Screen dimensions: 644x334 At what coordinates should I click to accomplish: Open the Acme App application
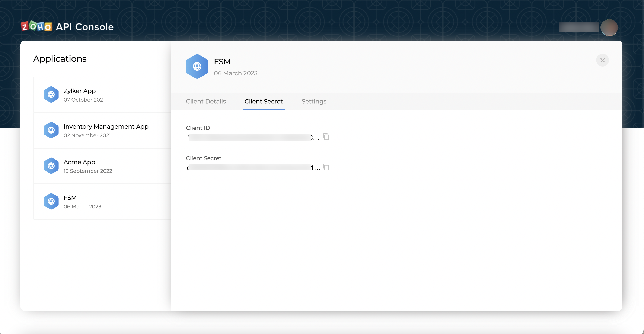(x=79, y=162)
